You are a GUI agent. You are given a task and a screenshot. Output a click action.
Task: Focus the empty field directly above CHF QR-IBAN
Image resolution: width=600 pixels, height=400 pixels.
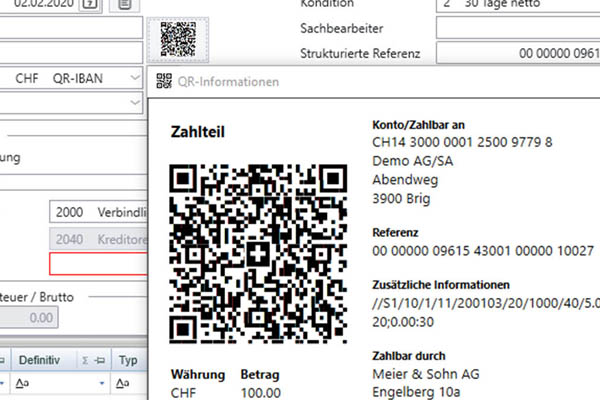(71, 52)
